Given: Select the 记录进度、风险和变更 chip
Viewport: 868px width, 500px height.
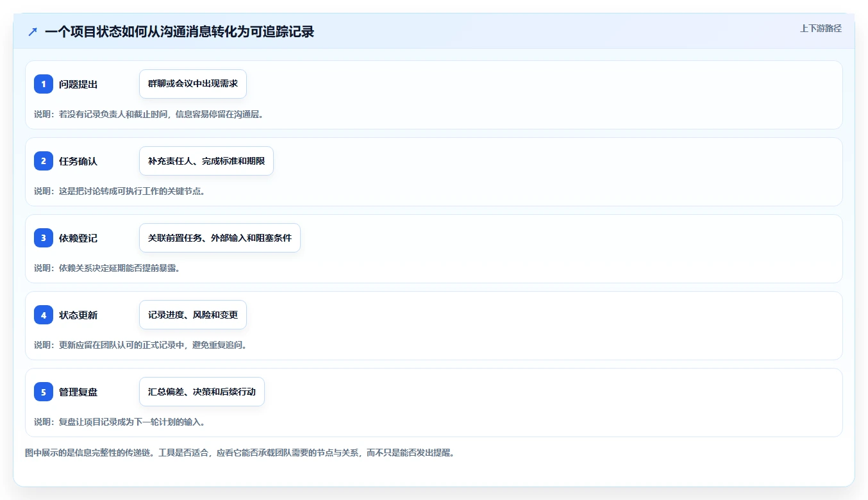Looking at the screenshot, I should (x=193, y=315).
